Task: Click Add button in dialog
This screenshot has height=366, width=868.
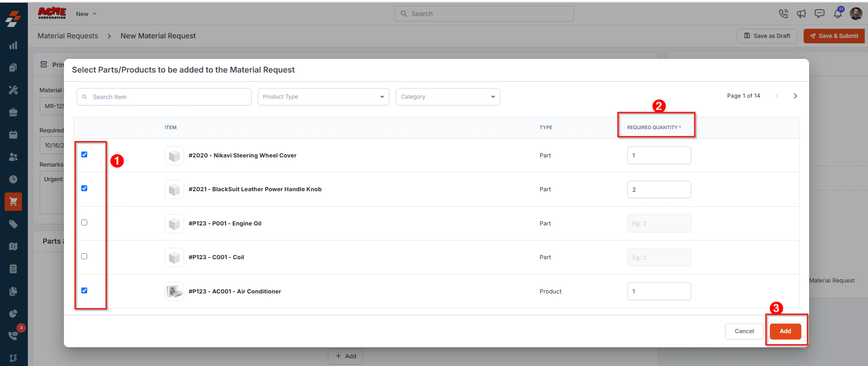Action: 785,331
